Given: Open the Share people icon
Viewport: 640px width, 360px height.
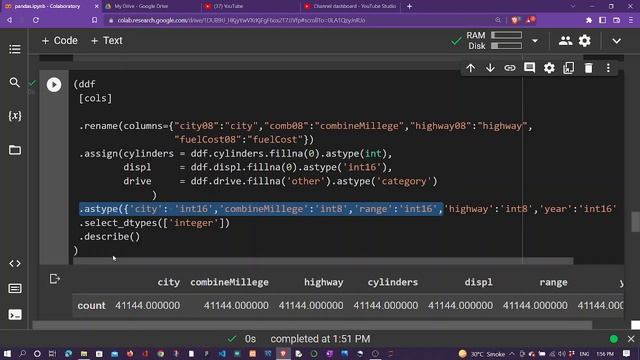Looking at the screenshot, I should [x=565, y=40].
